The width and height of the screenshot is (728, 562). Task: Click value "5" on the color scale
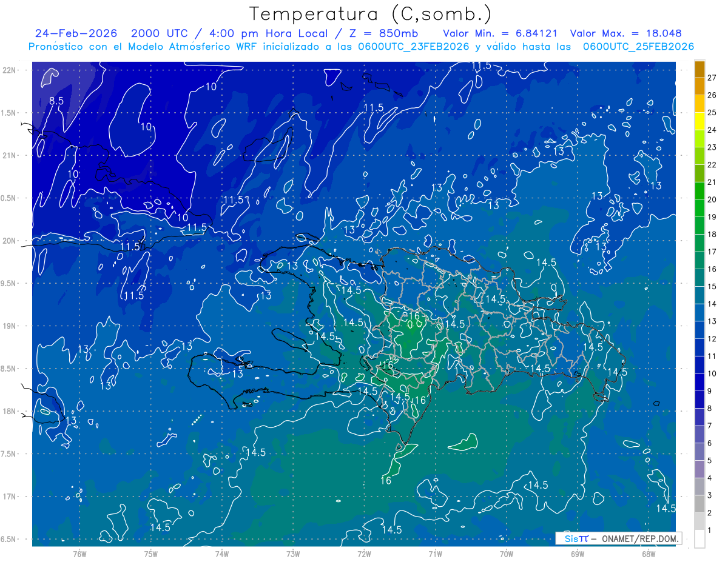point(710,461)
